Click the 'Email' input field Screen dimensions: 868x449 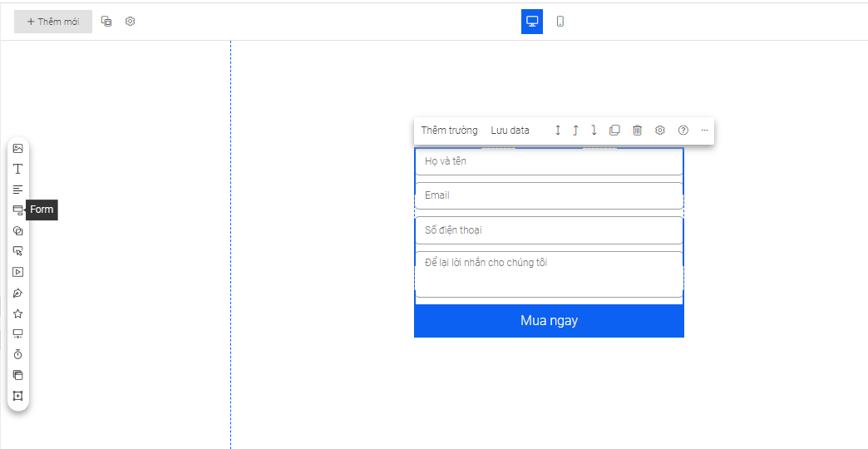click(x=549, y=196)
